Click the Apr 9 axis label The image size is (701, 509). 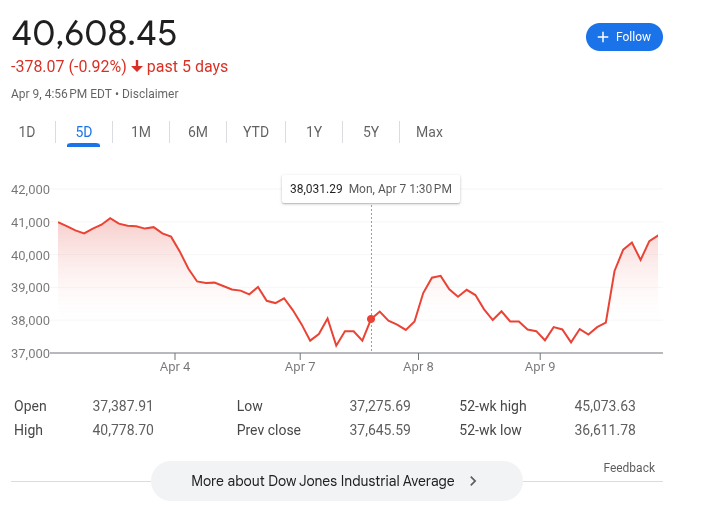click(x=540, y=367)
